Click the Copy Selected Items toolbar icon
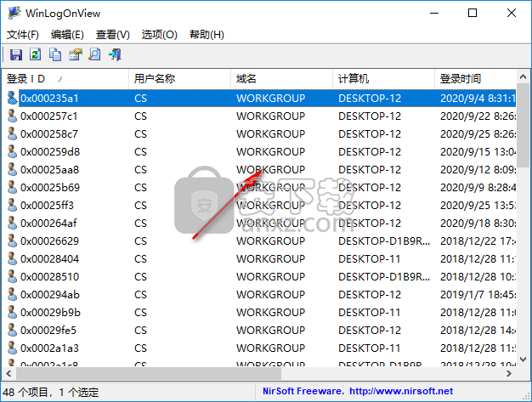 (55, 54)
